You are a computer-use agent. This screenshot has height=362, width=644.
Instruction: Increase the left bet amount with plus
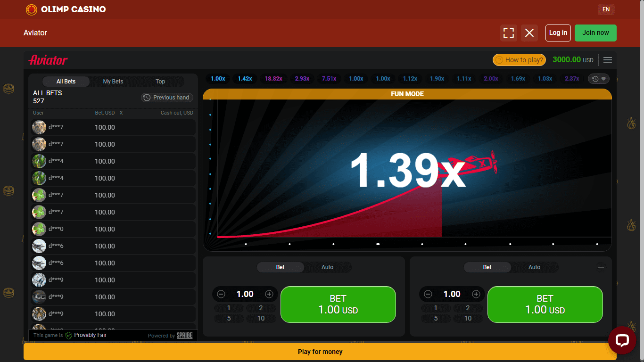269,294
